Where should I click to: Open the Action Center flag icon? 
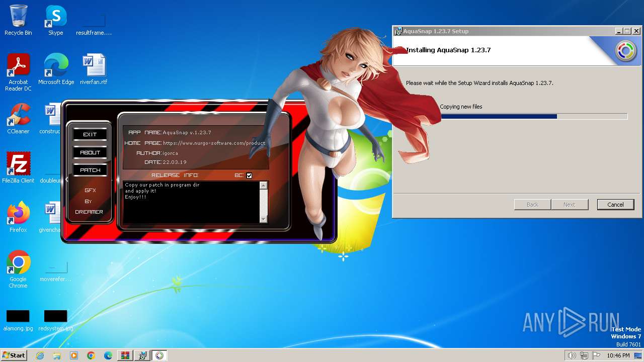[596, 355]
